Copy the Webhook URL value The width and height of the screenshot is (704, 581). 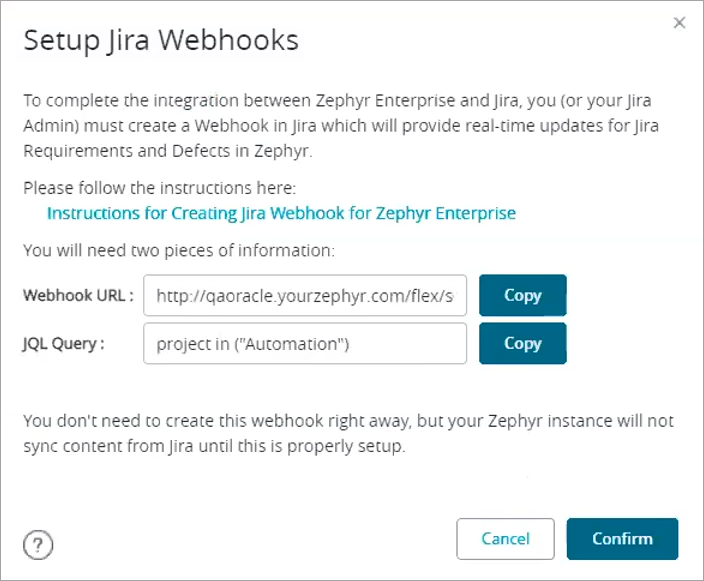pyautogui.click(x=522, y=295)
